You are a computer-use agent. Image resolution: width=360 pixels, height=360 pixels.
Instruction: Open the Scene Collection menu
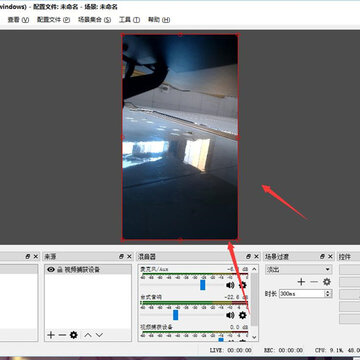(94, 20)
